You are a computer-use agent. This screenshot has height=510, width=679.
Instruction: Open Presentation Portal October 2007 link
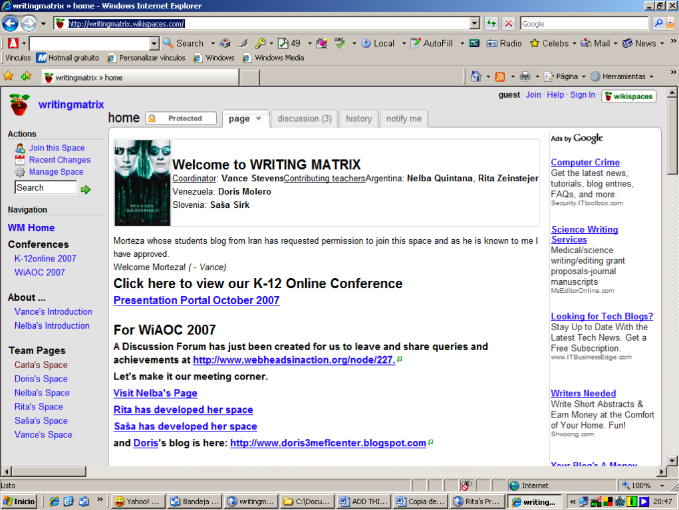[196, 300]
